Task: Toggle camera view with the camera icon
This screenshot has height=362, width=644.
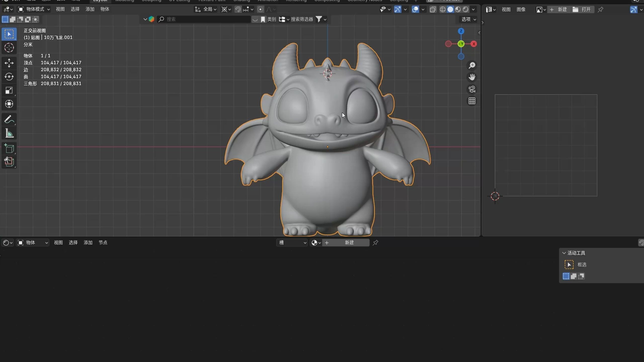Action: click(x=472, y=89)
